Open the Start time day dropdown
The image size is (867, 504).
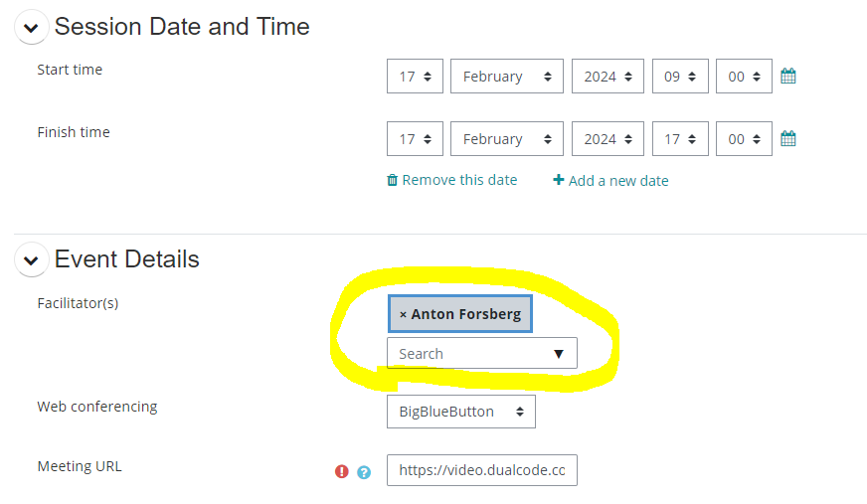click(415, 77)
